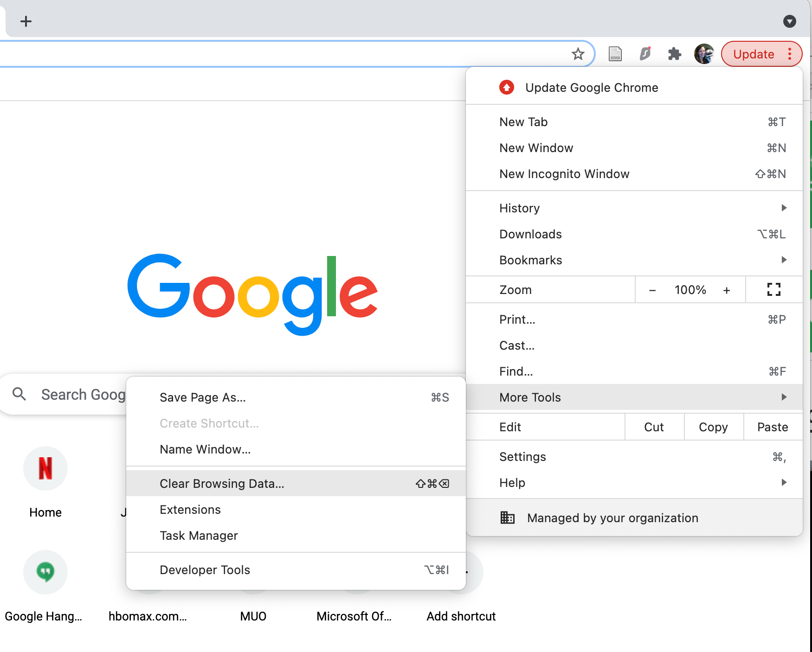
Task: Decrease zoom with the minus button
Action: pos(652,290)
